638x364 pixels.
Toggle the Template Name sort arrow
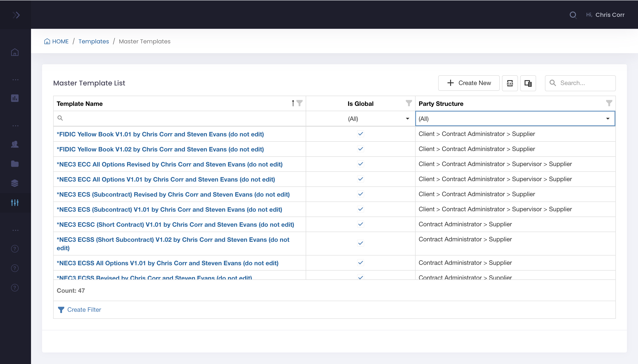tap(293, 103)
